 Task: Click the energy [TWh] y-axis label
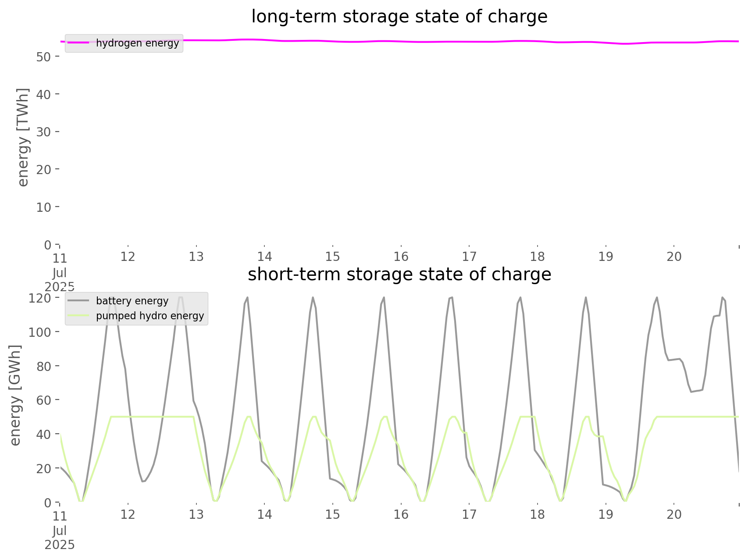(23, 137)
